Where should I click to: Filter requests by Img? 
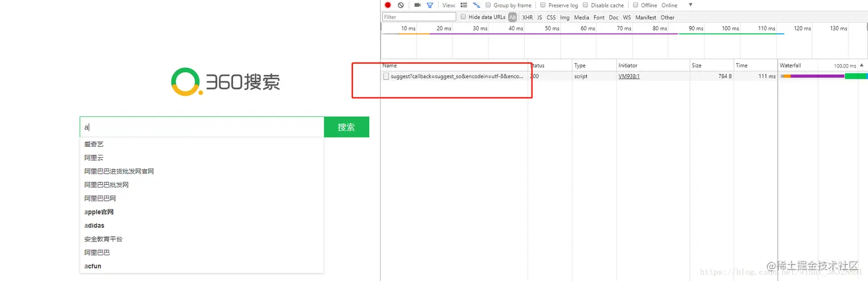pyautogui.click(x=565, y=17)
